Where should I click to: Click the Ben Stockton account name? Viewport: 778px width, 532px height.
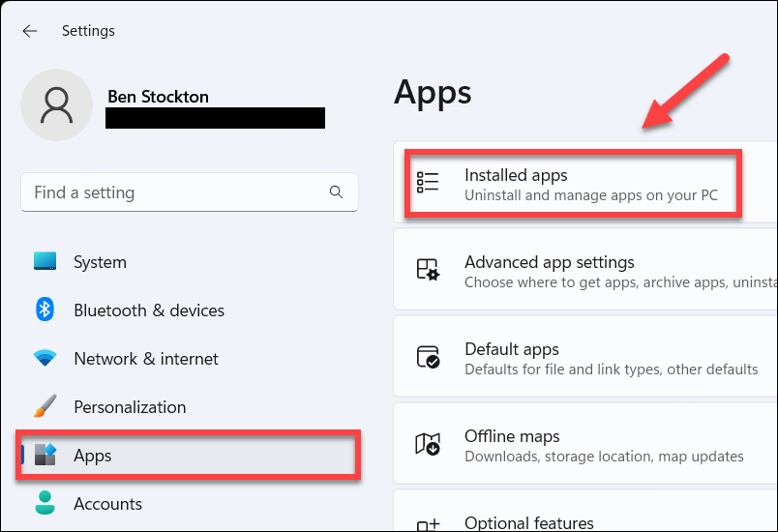pos(158,97)
